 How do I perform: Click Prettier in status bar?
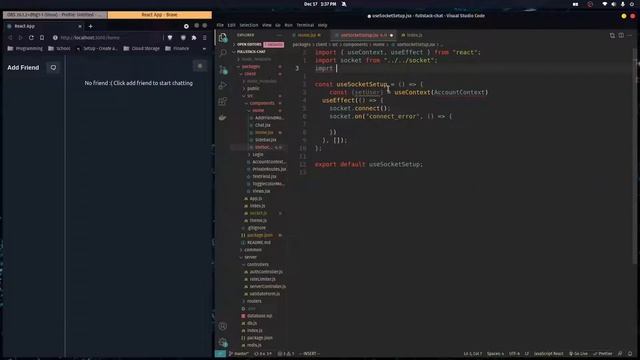coord(603,353)
